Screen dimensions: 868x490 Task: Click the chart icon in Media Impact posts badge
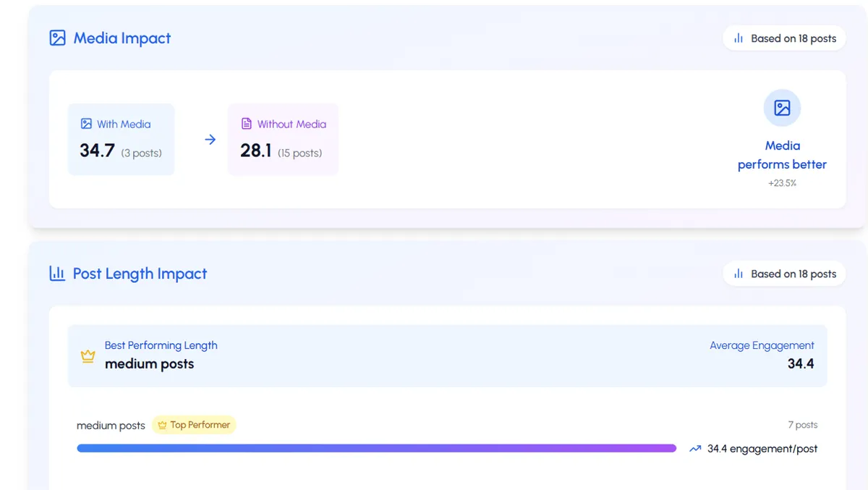[739, 38]
